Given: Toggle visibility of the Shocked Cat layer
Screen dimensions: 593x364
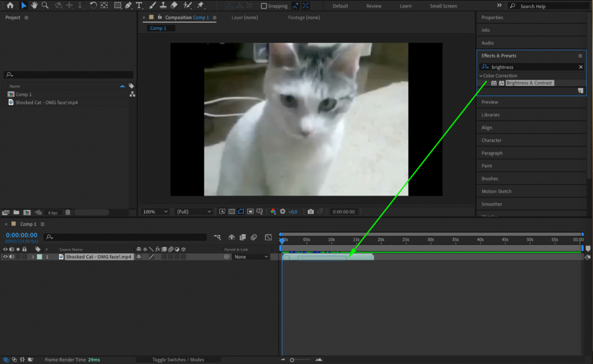Looking at the screenshot, I should pyautogui.click(x=6, y=257).
